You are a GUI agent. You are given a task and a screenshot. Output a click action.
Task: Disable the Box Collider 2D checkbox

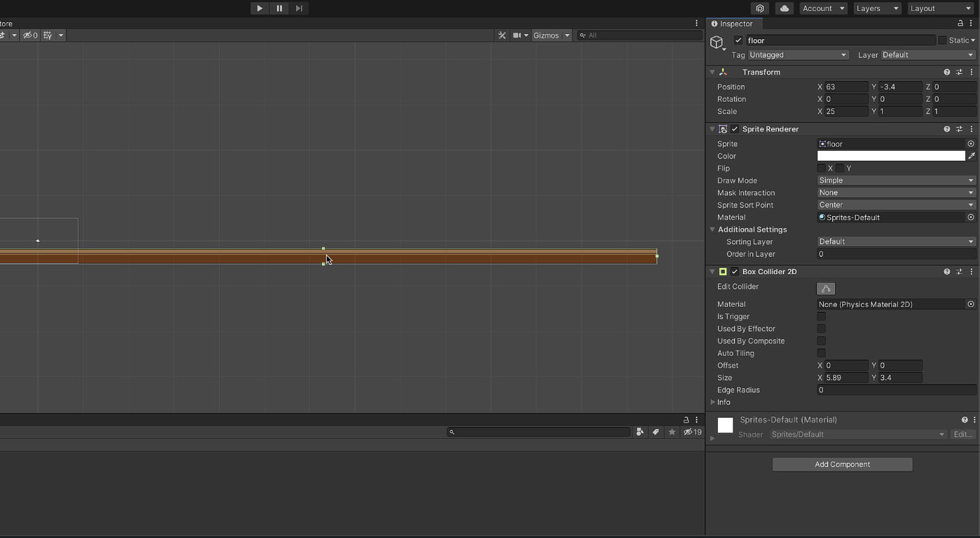click(x=735, y=272)
